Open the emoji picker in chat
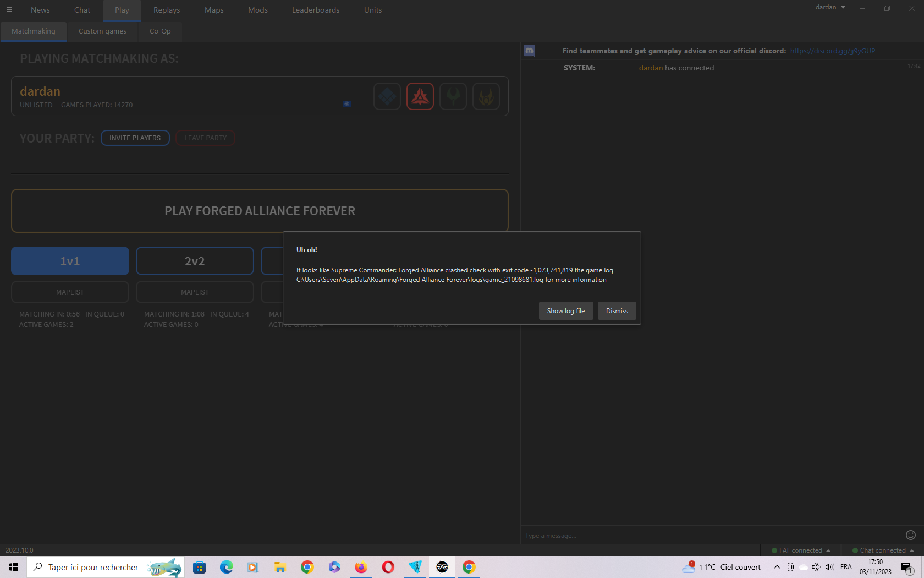This screenshot has width=924, height=578. [x=911, y=535]
